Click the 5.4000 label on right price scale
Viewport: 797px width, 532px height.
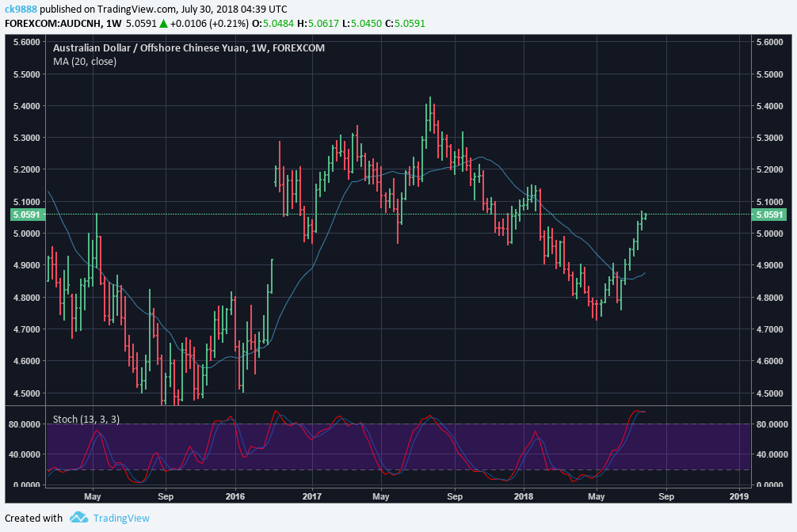point(769,106)
